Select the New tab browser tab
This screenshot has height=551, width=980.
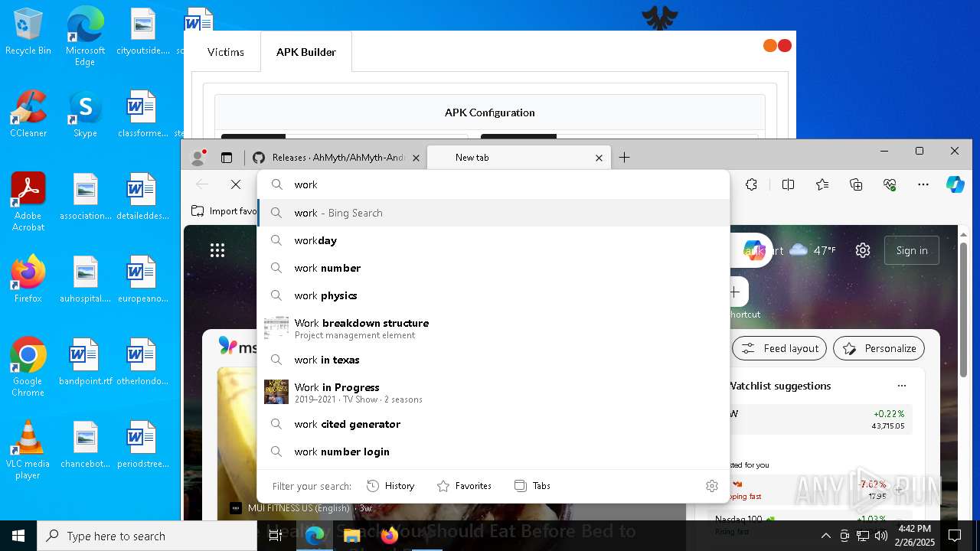click(518, 158)
